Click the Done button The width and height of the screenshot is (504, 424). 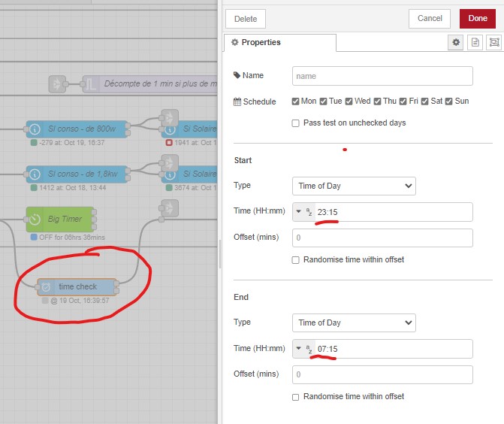click(477, 18)
